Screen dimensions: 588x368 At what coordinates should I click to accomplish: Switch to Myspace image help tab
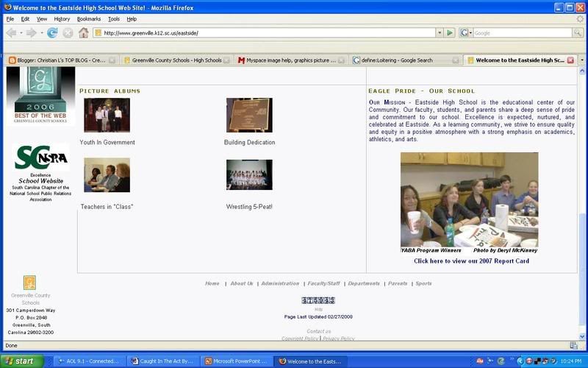coord(291,60)
